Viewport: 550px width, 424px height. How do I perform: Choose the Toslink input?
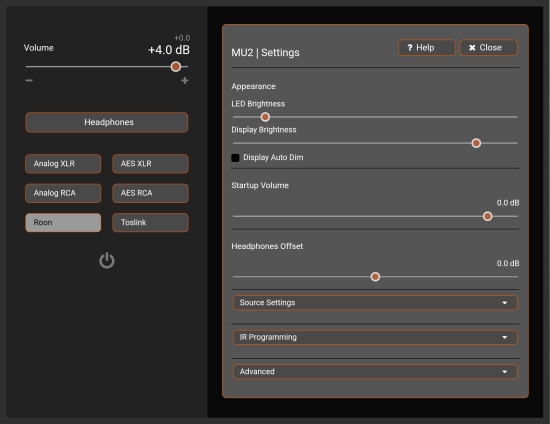(x=150, y=222)
